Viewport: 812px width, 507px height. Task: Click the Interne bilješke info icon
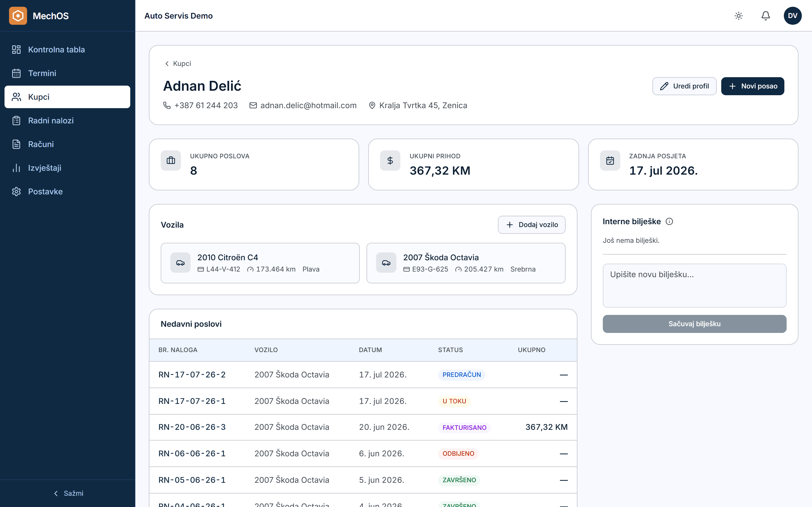pyautogui.click(x=669, y=222)
